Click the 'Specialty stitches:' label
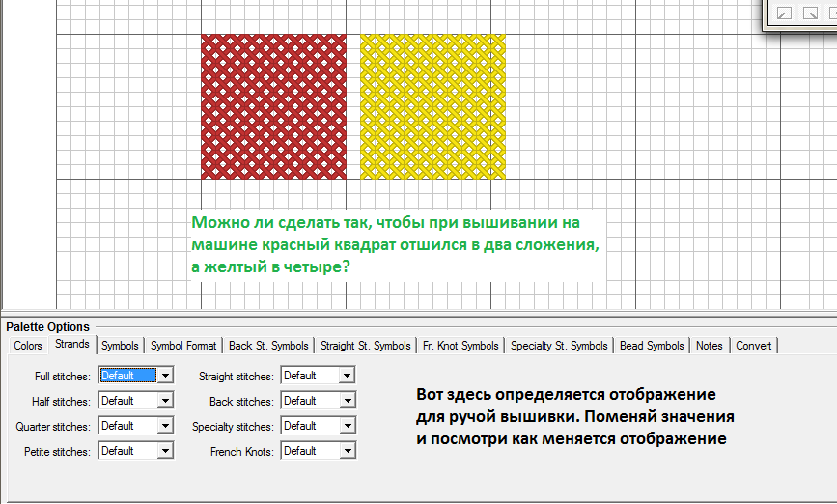Screen dimensions: 837x504 coord(233,427)
